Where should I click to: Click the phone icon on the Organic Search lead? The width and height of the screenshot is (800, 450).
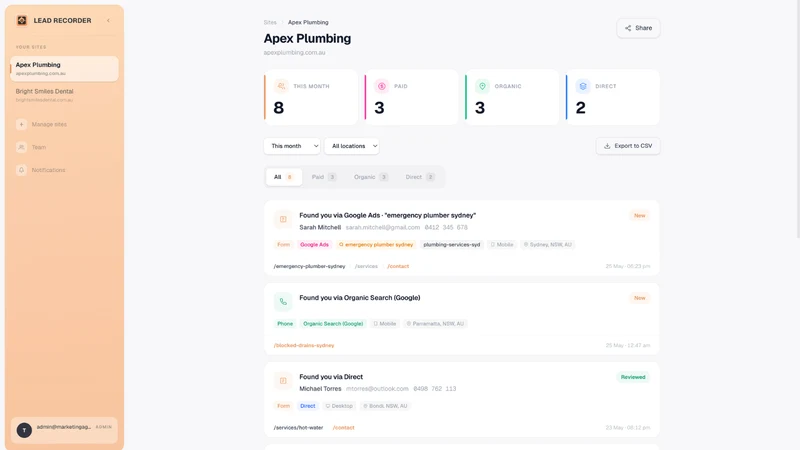coord(283,302)
